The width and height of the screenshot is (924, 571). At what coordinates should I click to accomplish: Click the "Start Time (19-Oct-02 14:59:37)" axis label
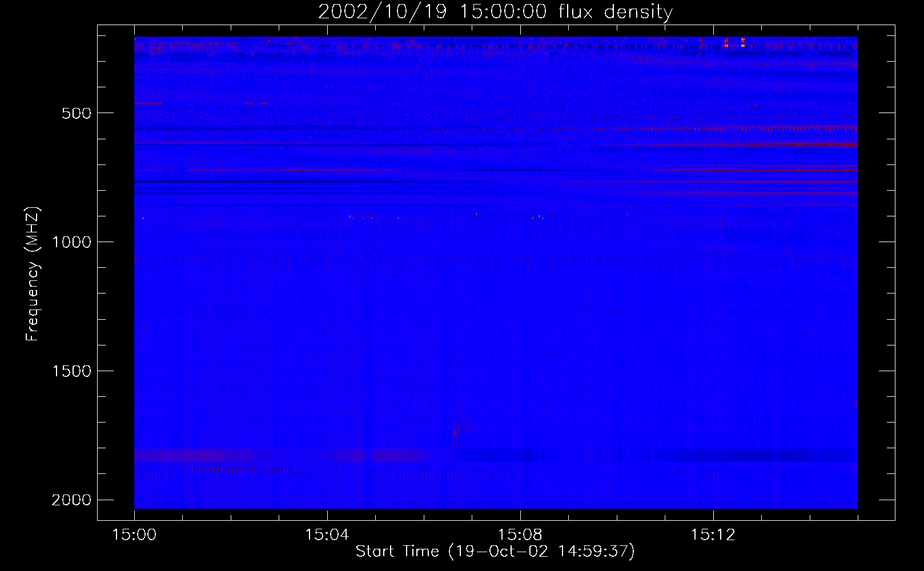pyautogui.click(x=495, y=552)
